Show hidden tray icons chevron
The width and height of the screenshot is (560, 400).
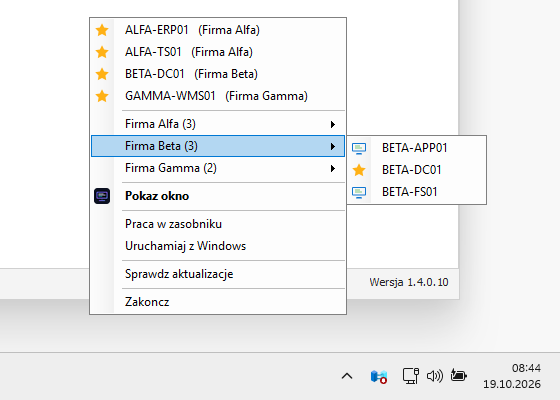coord(347,376)
